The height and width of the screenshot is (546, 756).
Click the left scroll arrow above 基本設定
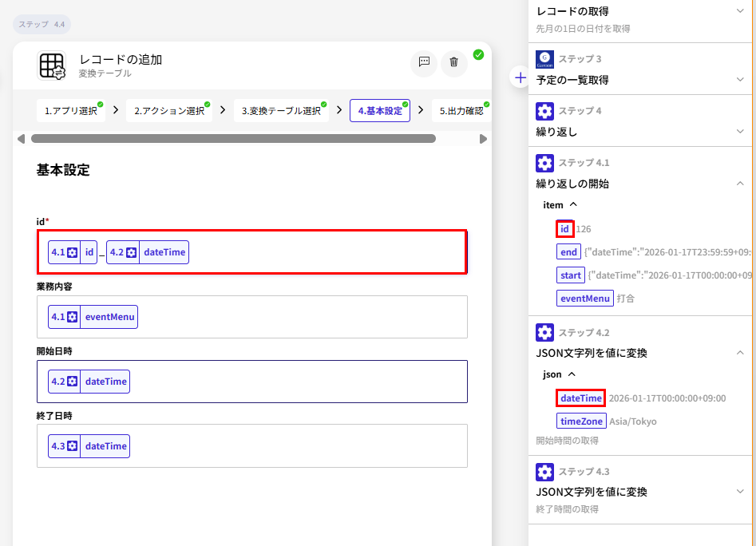click(20, 138)
